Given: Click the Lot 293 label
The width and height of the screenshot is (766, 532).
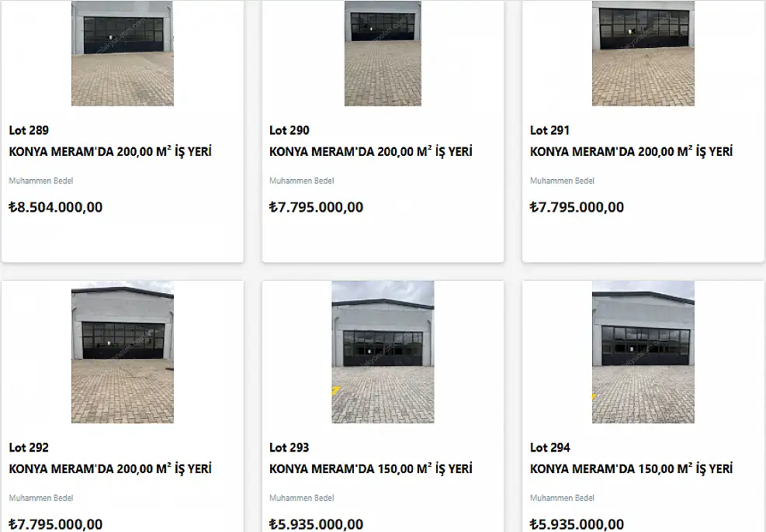Looking at the screenshot, I should click(x=289, y=447).
